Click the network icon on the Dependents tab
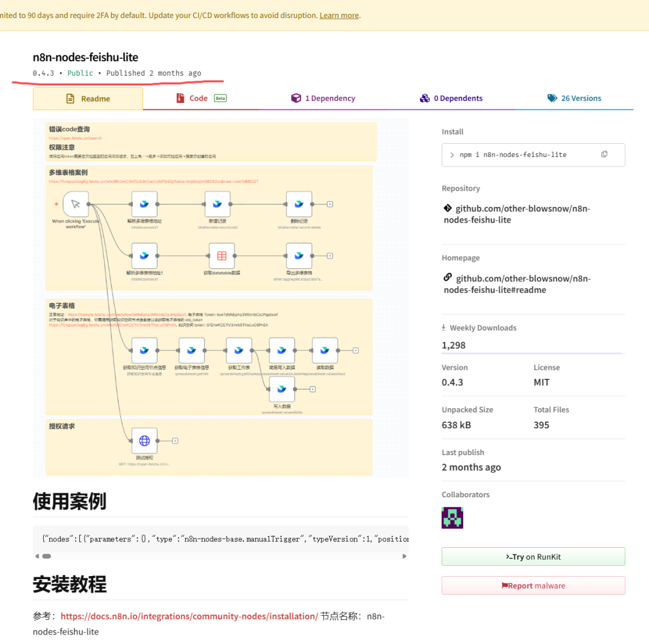 click(x=425, y=98)
